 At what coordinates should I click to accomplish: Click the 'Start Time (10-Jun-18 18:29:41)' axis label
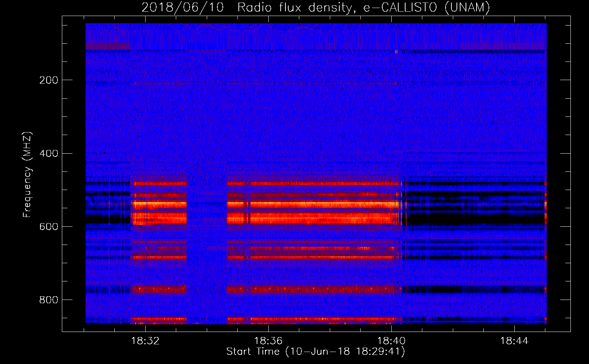pos(316,352)
